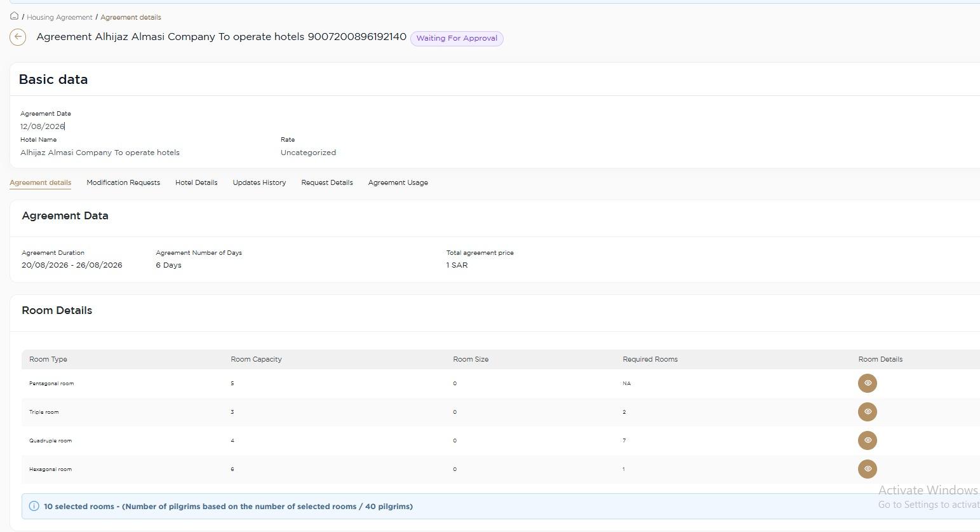Open the Hotel Details tab
The image size is (980, 532).
pos(196,182)
